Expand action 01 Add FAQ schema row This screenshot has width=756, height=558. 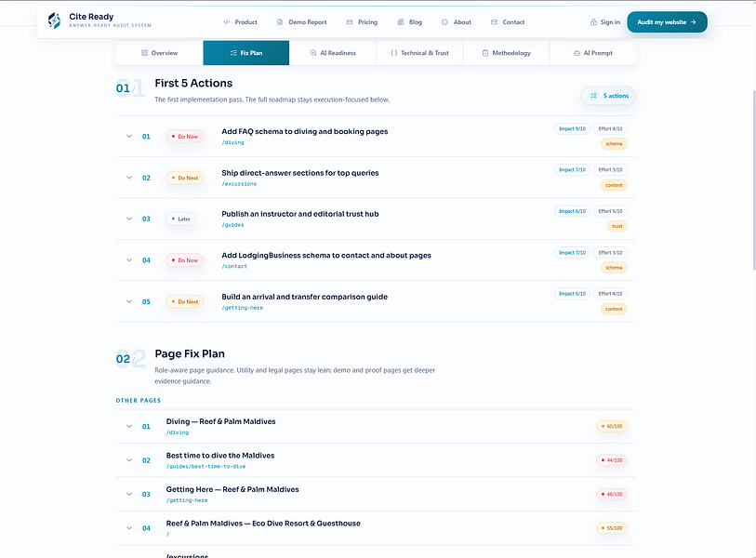(x=129, y=137)
